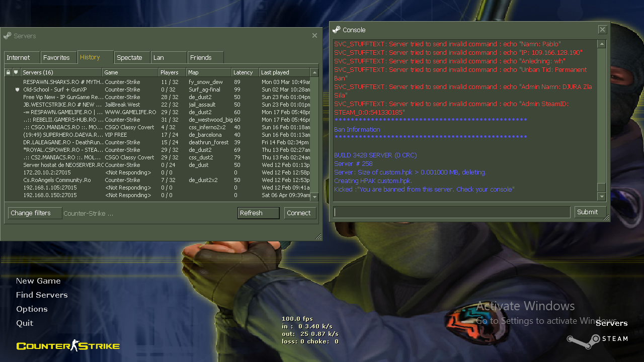
Task: Click the console scrollbar thumb
Action: [x=602, y=188]
